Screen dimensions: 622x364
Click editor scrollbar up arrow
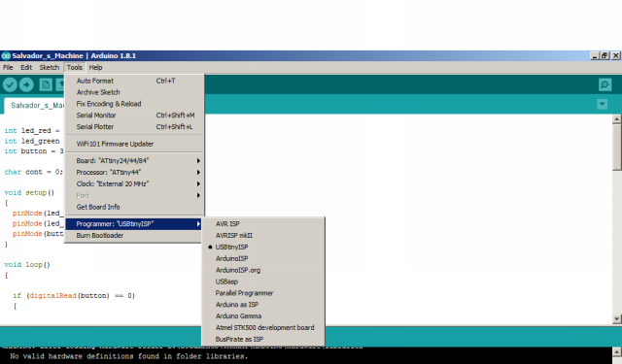pyautogui.click(x=616, y=119)
